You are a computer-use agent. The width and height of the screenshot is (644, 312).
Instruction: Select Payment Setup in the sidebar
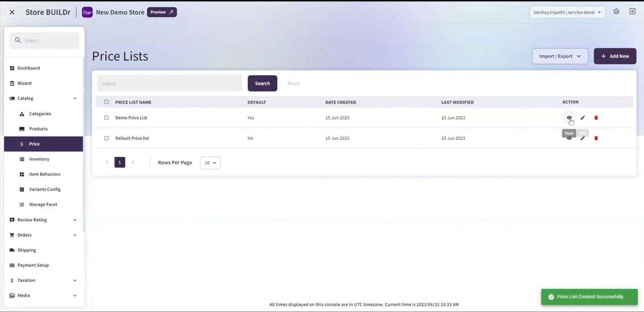pos(33,265)
